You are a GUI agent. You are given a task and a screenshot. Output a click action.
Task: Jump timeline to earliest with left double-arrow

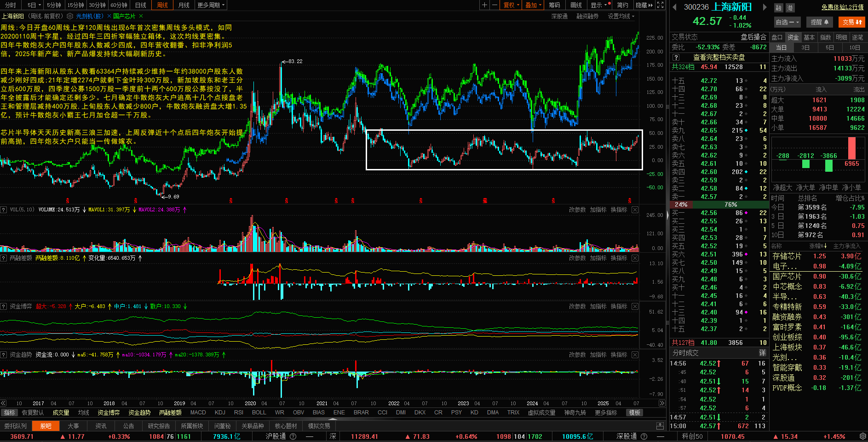4,403
